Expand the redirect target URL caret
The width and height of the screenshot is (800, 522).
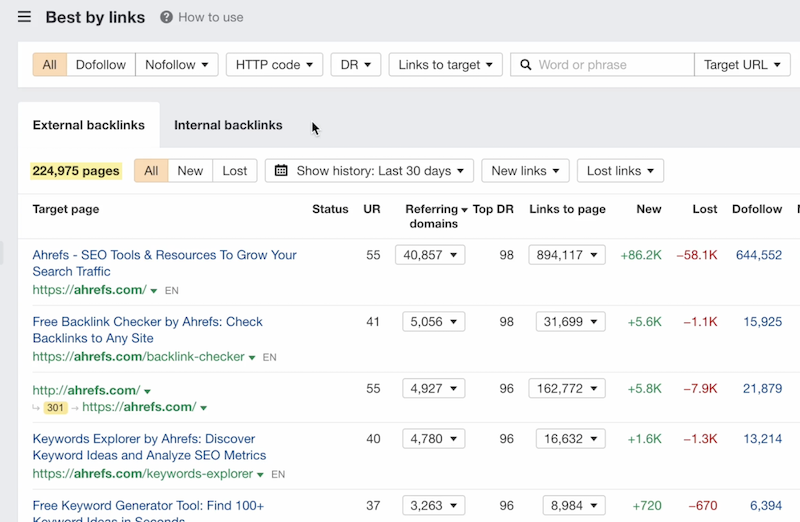click(204, 408)
